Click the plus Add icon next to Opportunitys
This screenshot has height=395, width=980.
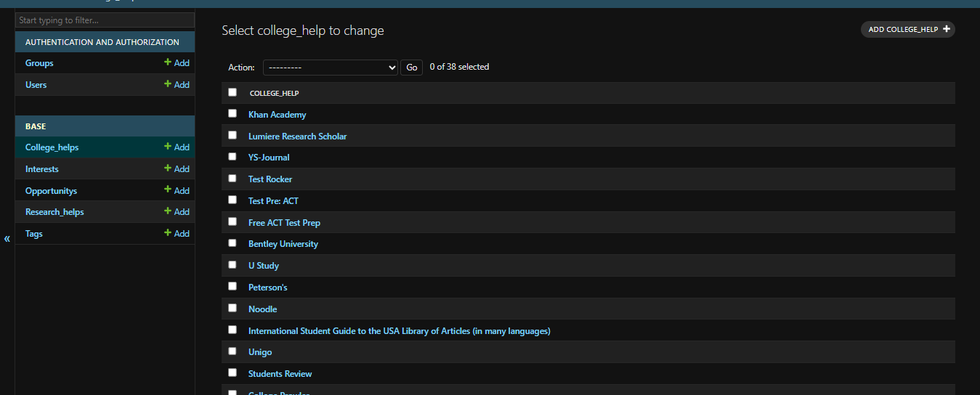click(x=177, y=191)
